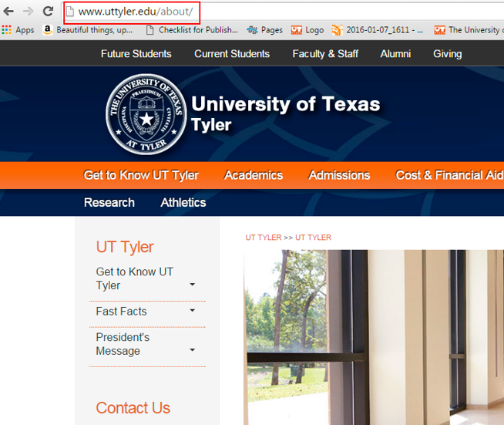Open the Logo bookmark
Screen dimensions: 504x425
click(307, 30)
